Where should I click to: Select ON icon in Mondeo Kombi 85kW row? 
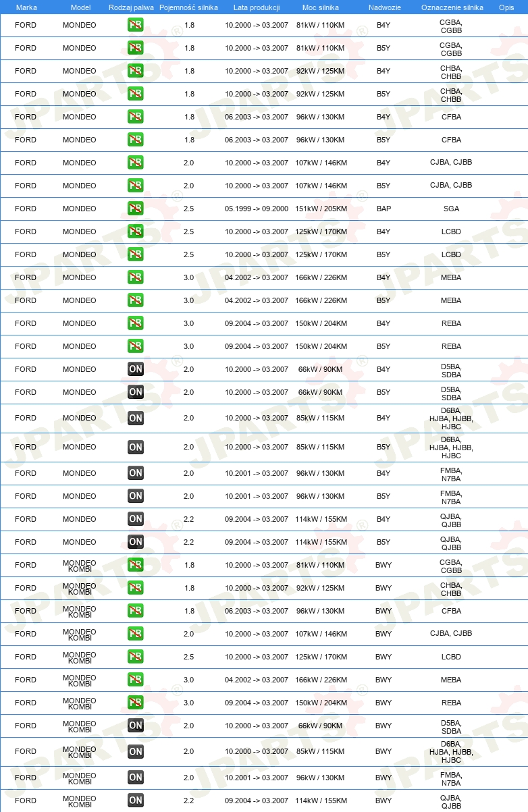(x=136, y=752)
